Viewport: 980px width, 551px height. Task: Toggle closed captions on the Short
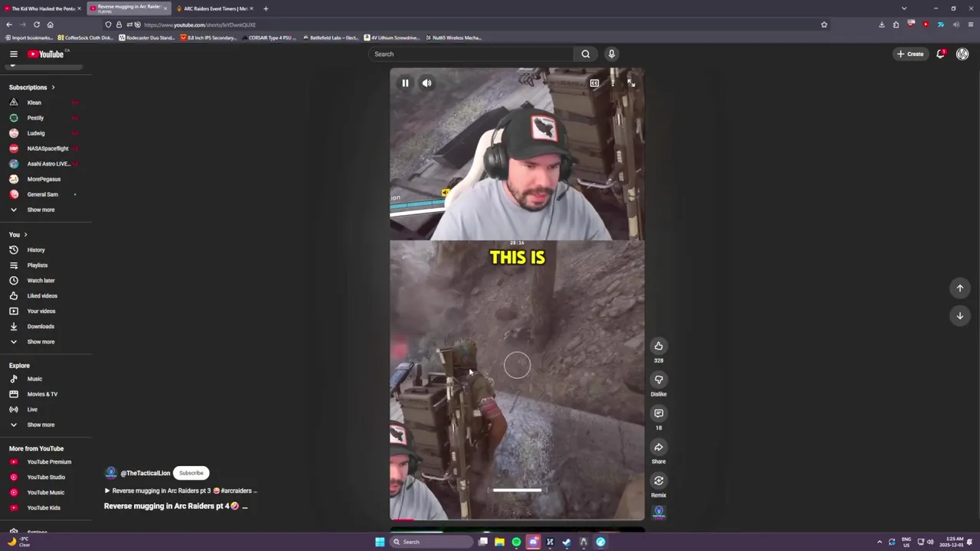click(x=594, y=83)
